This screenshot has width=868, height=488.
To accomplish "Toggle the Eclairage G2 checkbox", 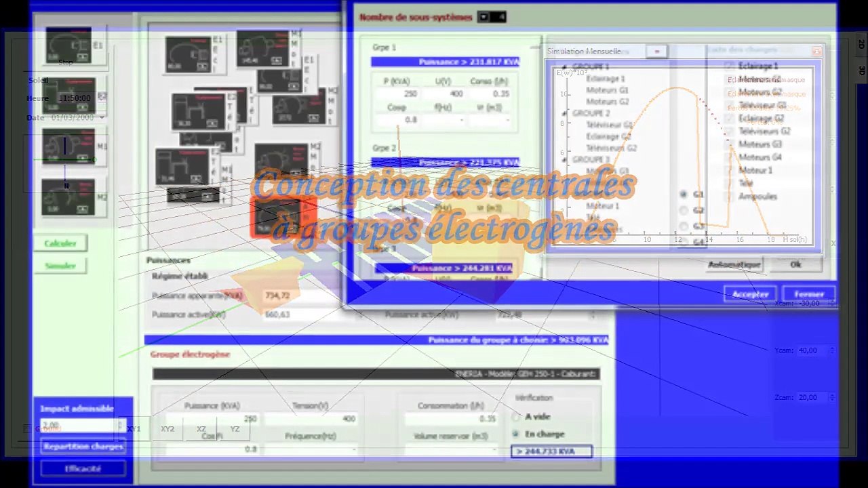I will [729, 119].
